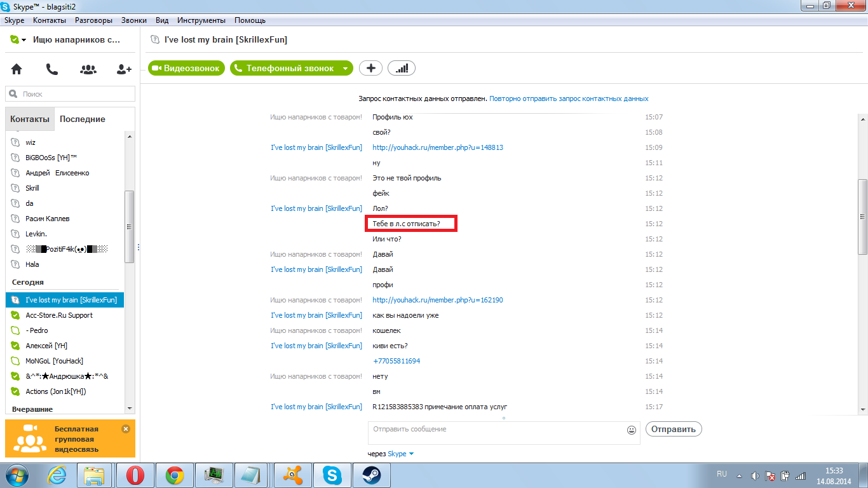The image size is (868, 488).
Task: Click the chat history vertical scrollbar
Action: pos(862,216)
